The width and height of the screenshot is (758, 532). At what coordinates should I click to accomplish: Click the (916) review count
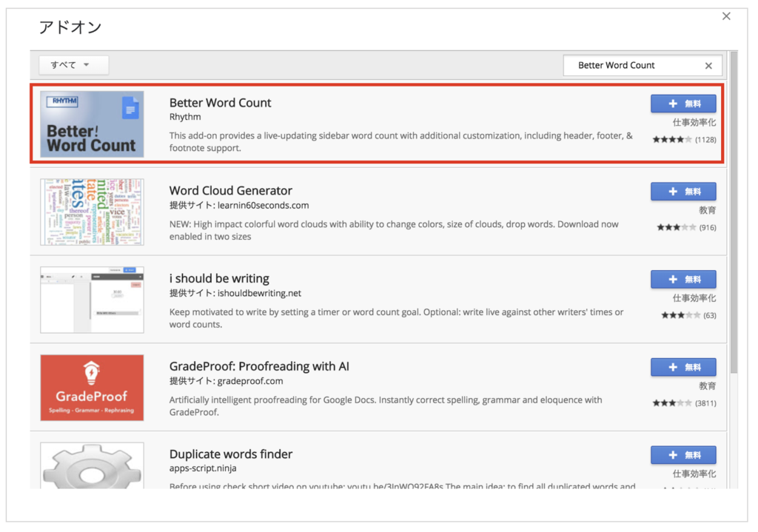708,228
